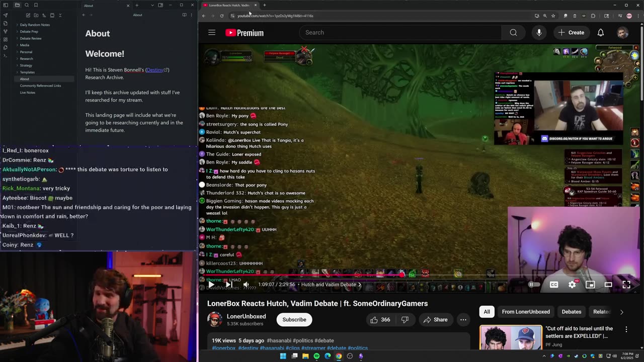Viewport: 644px width, 362px height.
Task: Open a new tab in Obsidian
Action: click(x=137, y=6)
